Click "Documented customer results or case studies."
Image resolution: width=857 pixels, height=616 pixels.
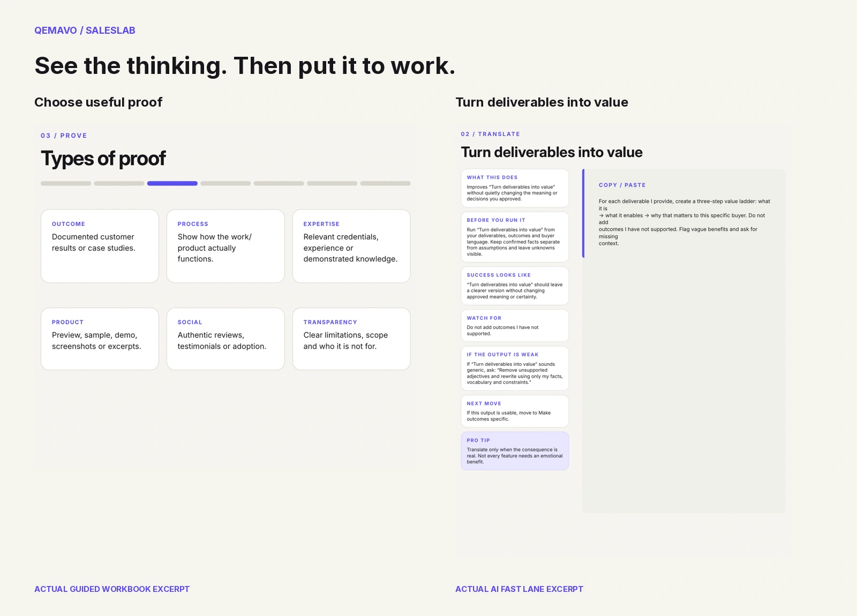[94, 243]
